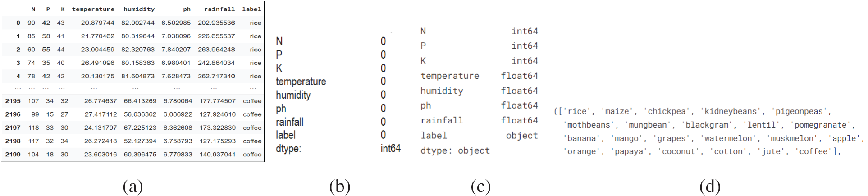This screenshot has width=868, height=196.
Task: Select row index 0 in the data table
Action: [x=18, y=23]
